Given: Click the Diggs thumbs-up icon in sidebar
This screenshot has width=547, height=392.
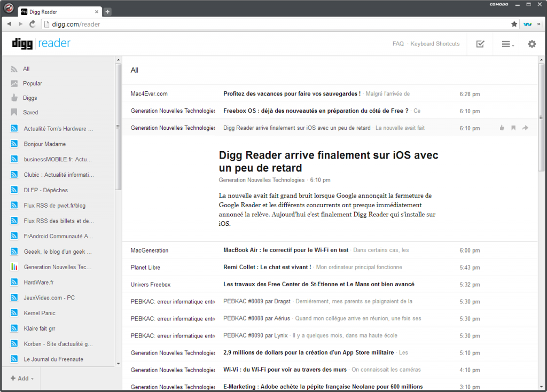Looking at the screenshot, I should (14, 98).
